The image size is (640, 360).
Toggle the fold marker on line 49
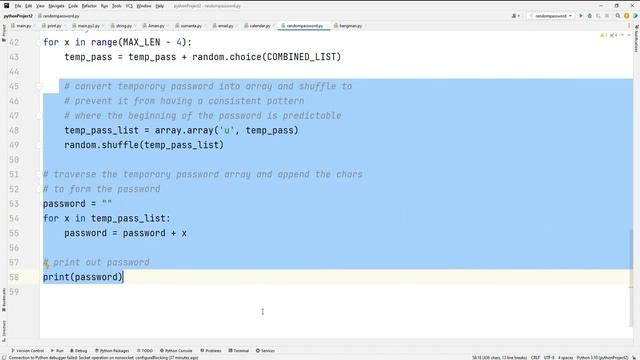tap(40, 145)
